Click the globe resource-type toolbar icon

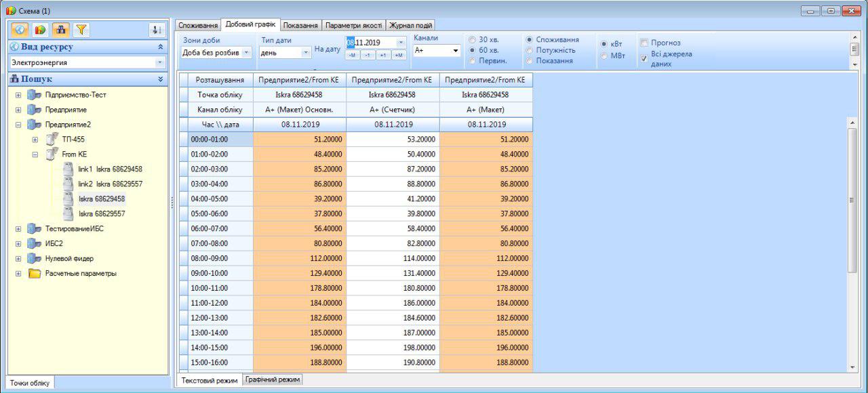click(20, 30)
